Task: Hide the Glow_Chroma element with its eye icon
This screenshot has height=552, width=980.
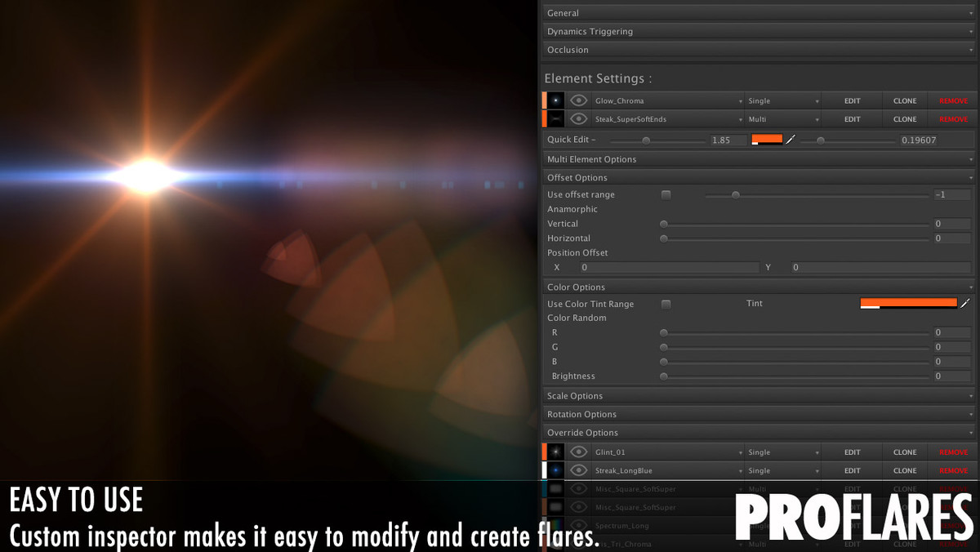Action: [x=579, y=100]
